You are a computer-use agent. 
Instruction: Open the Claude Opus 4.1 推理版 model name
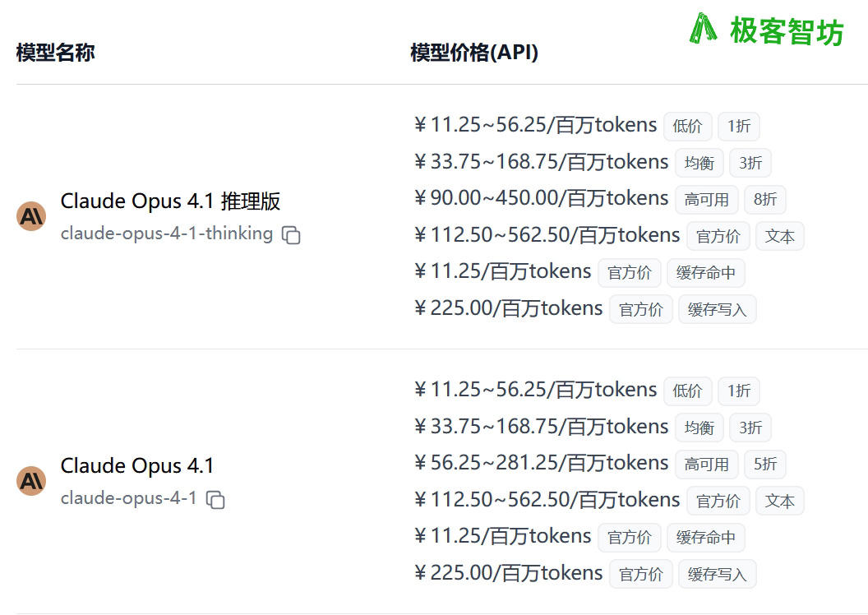pos(170,201)
